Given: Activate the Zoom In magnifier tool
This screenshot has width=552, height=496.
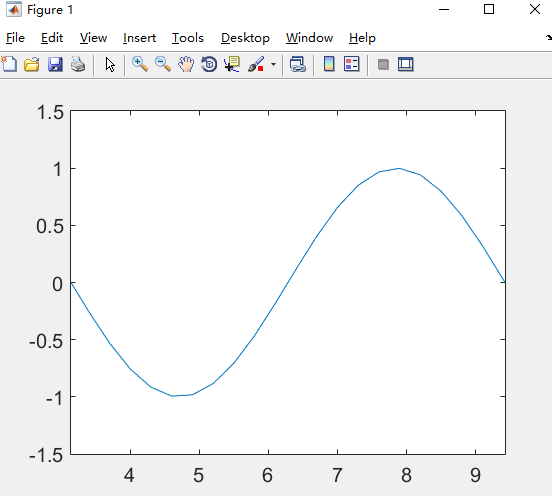Looking at the screenshot, I should [x=140, y=64].
